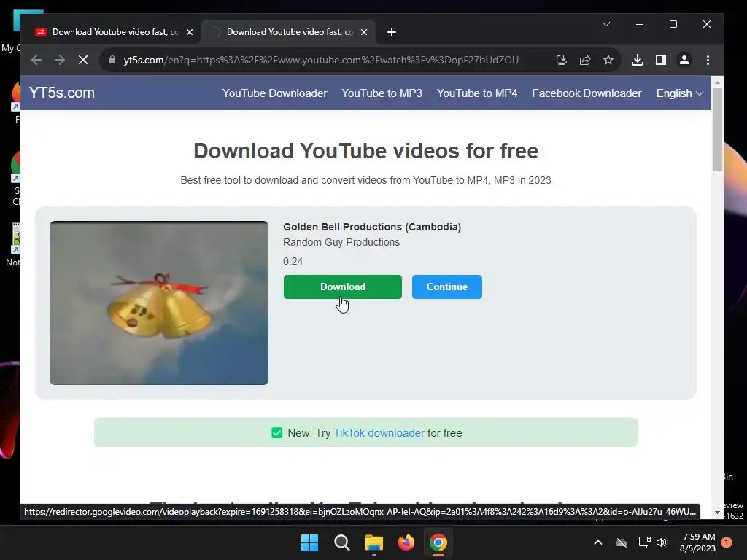Click the golden bell video thumbnail
The image size is (747, 560).
click(159, 303)
